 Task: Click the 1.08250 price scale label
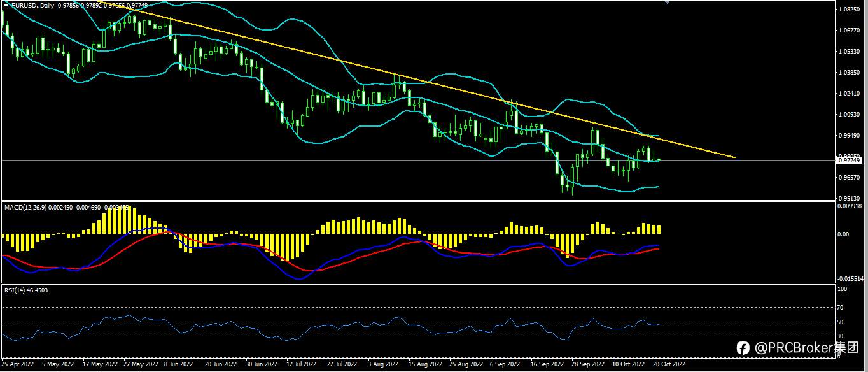click(851, 10)
